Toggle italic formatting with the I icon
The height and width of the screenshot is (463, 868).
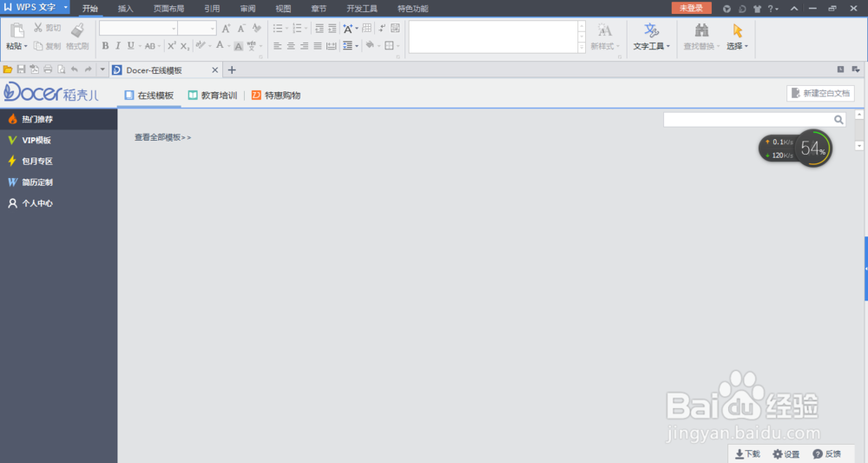coord(118,46)
